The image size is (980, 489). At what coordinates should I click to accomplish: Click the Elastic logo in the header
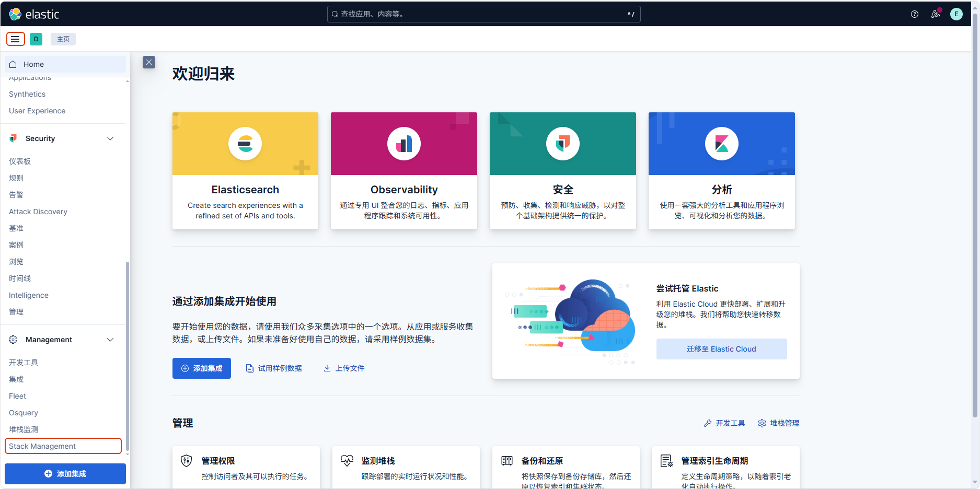tap(34, 14)
